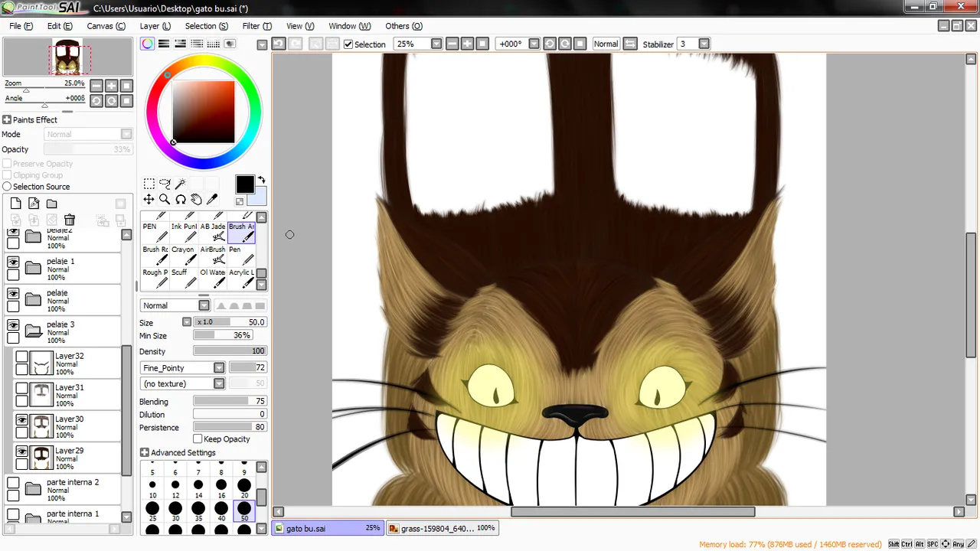Viewport: 980px width, 551px height.
Task: Open the Stabilizer value dropdown
Action: tap(704, 44)
